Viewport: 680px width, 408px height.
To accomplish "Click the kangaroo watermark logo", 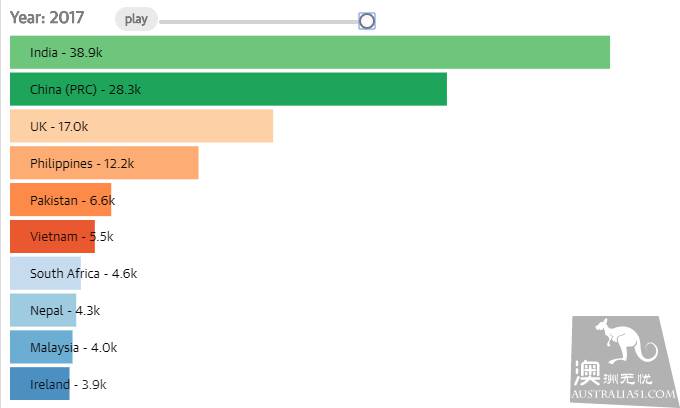I will point(626,341).
